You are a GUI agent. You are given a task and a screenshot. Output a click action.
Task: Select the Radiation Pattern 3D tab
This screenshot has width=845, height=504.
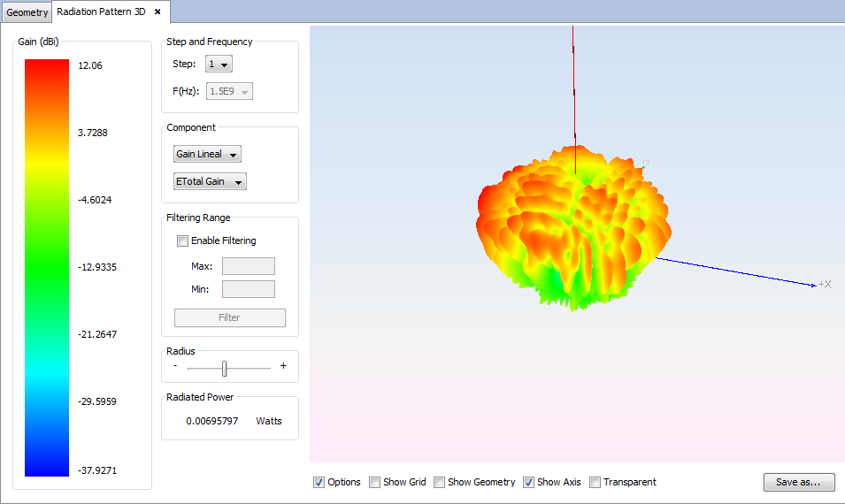[x=101, y=12]
